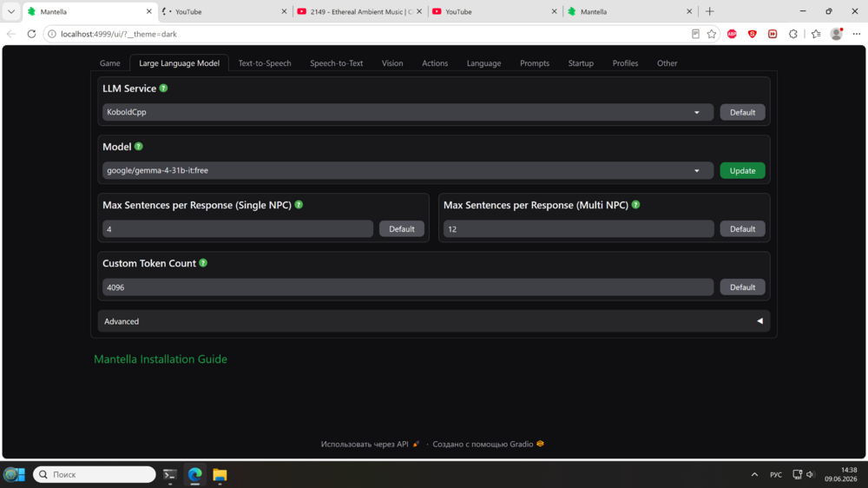Click the site info icon in address bar

tap(51, 34)
